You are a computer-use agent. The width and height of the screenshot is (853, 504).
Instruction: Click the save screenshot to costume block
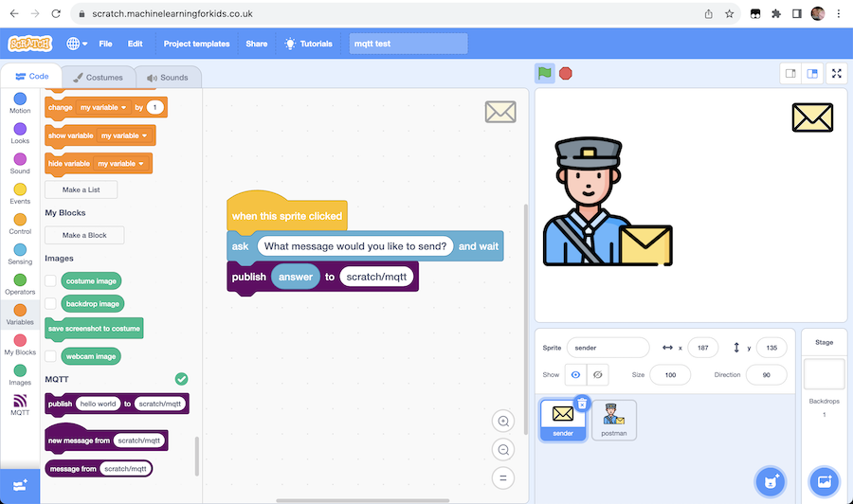[94, 329]
